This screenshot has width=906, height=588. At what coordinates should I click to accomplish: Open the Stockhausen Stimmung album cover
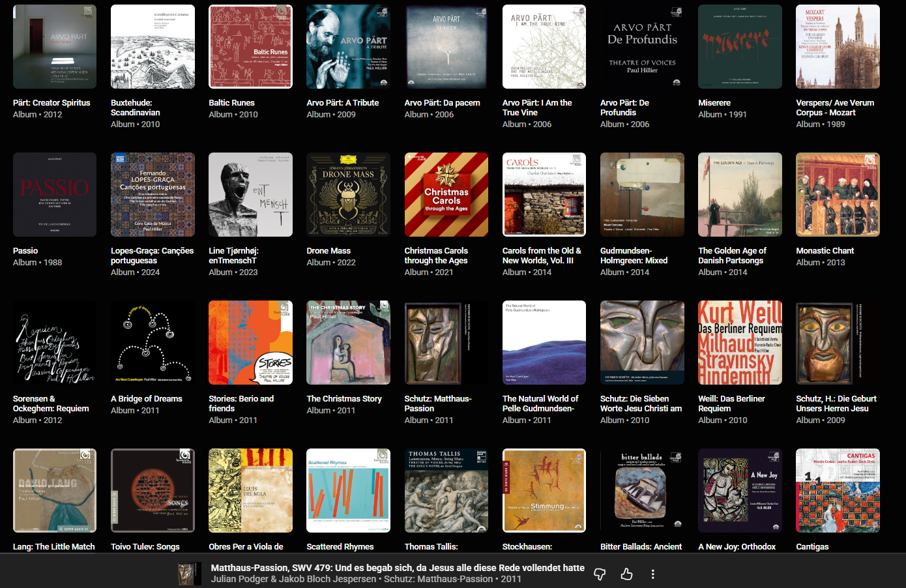click(x=544, y=491)
